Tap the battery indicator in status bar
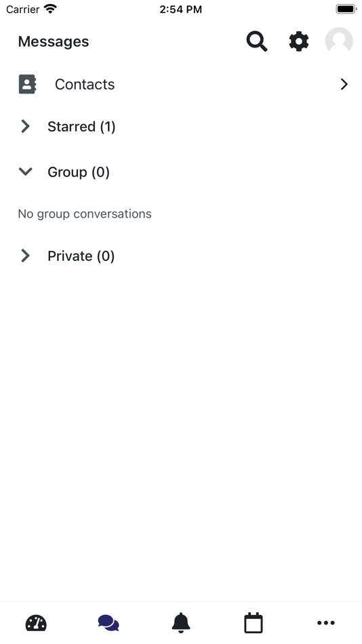 tap(346, 9)
